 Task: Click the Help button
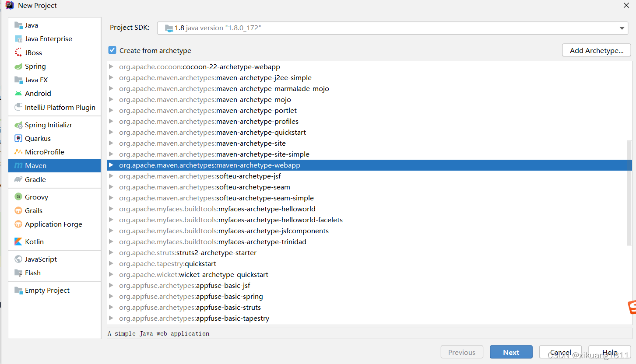pos(610,352)
